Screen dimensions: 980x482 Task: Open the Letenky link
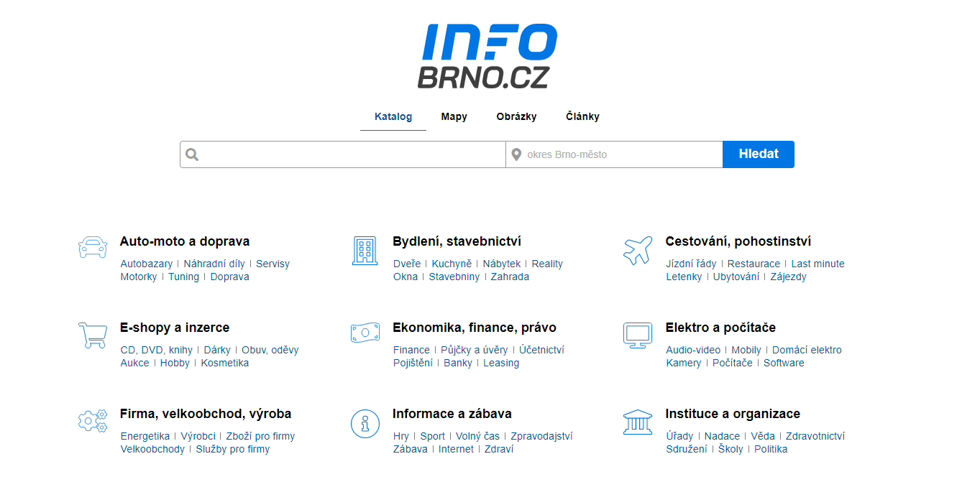684,277
